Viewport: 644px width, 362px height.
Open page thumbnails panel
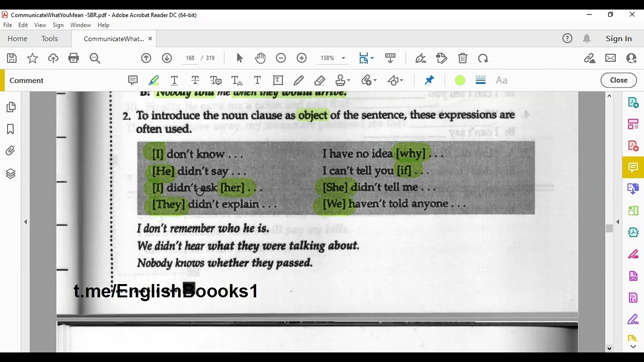coord(11,107)
